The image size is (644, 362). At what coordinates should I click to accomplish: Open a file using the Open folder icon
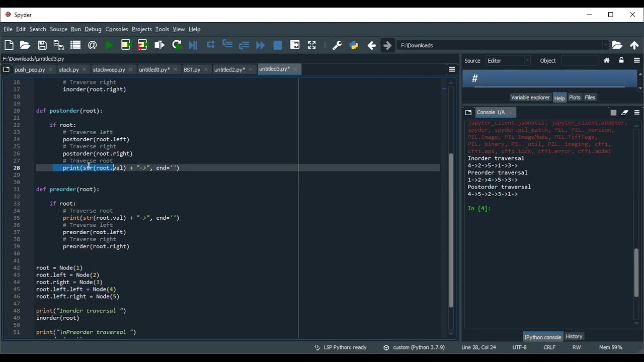point(25,45)
